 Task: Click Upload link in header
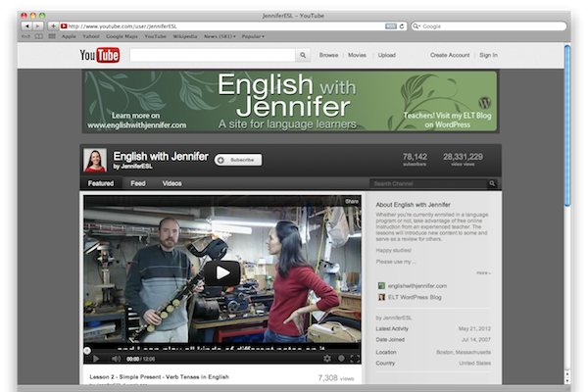pos(387,55)
